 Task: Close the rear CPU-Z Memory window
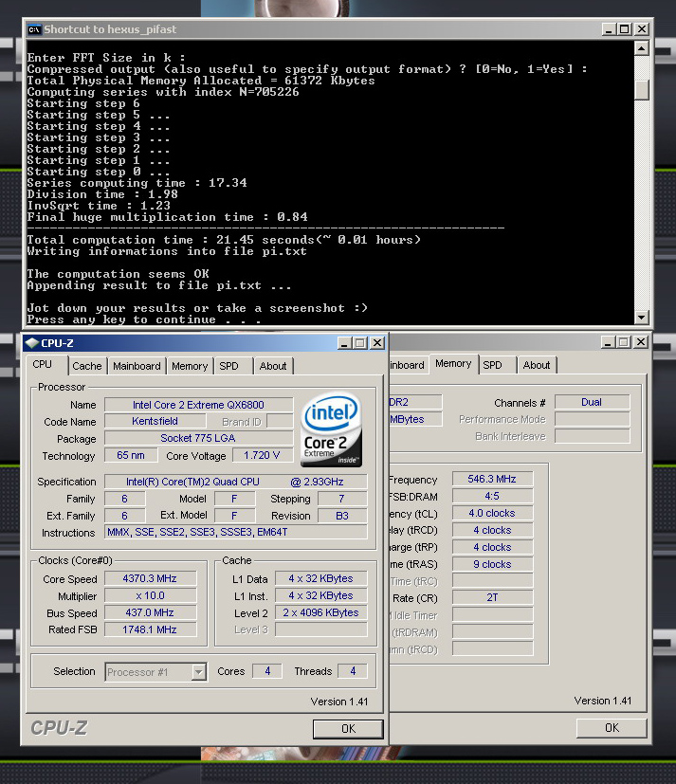[641, 342]
